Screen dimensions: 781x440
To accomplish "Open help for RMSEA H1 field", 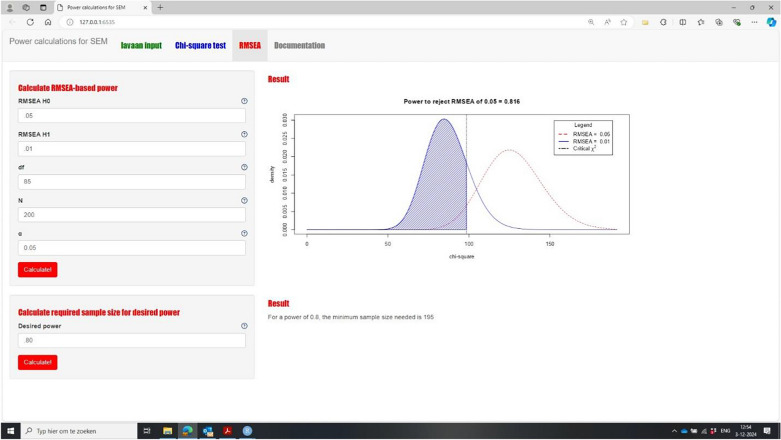I will click(x=244, y=134).
